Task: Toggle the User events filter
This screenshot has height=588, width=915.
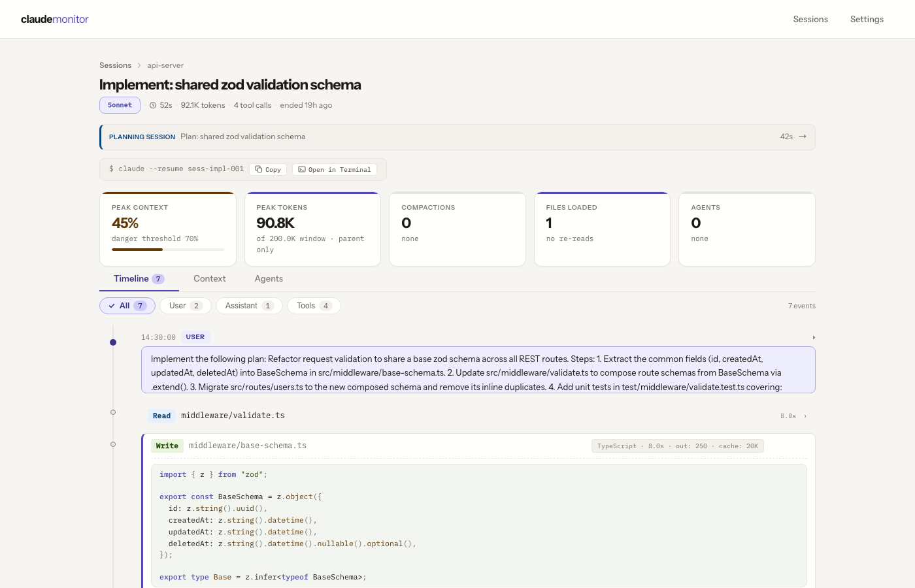Action: click(x=186, y=306)
